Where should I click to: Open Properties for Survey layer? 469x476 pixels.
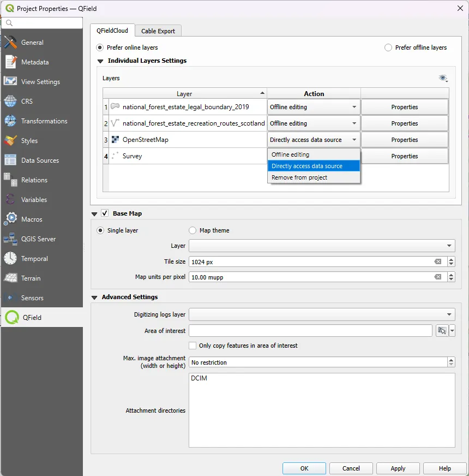click(405, 156)
